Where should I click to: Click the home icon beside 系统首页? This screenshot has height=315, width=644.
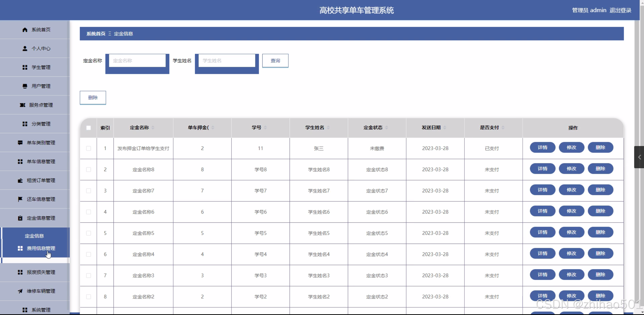tap(25, 30)
